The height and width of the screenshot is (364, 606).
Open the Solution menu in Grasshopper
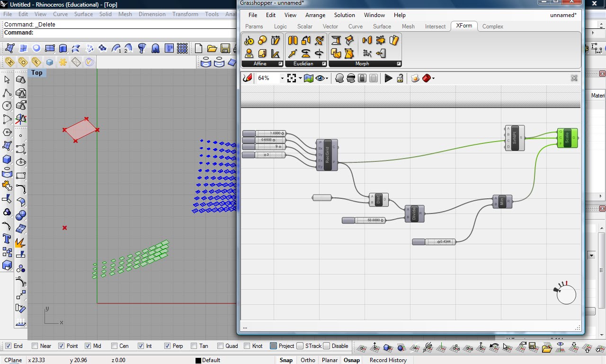tap(344, 15)
